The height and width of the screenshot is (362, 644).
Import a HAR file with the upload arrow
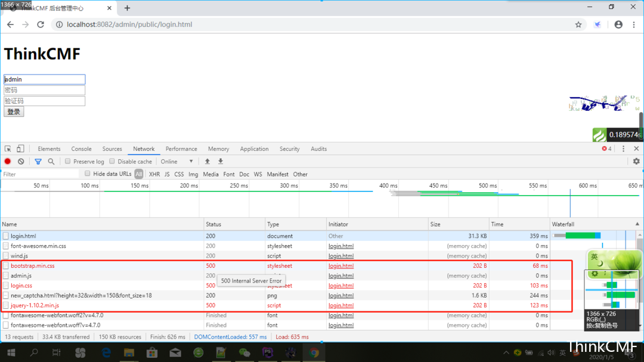[208, 162]
